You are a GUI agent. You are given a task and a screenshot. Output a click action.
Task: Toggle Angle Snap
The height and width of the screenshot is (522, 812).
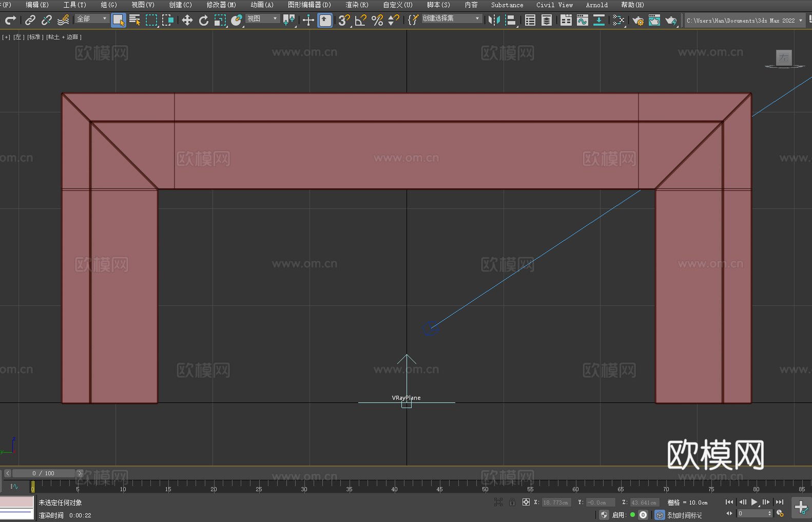pos(361,20)
